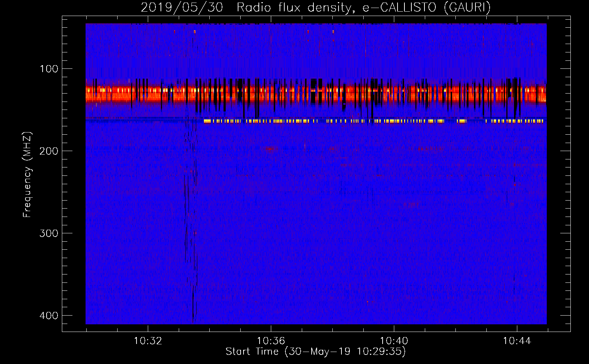Viewport: 589px width, 364px height.
Task: Click the 400 frequency tick label
Action: [49, 316]
